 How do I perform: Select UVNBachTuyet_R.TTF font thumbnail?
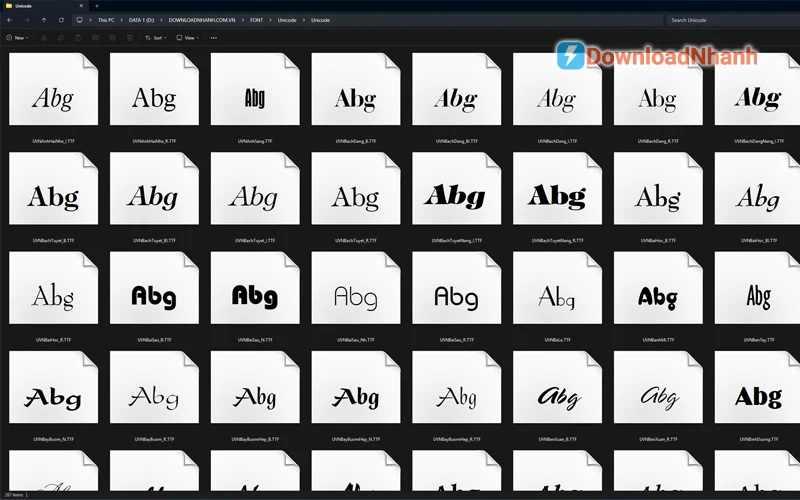(356, 189)
